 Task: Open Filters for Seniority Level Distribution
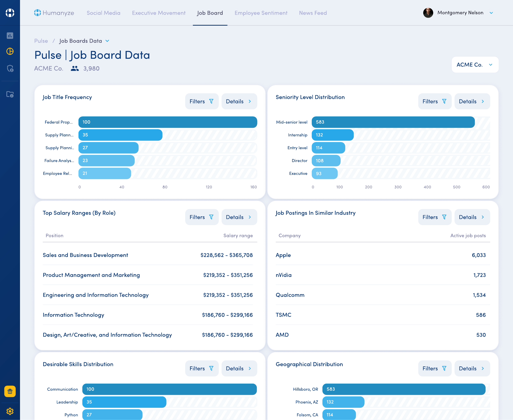(435, 101)
